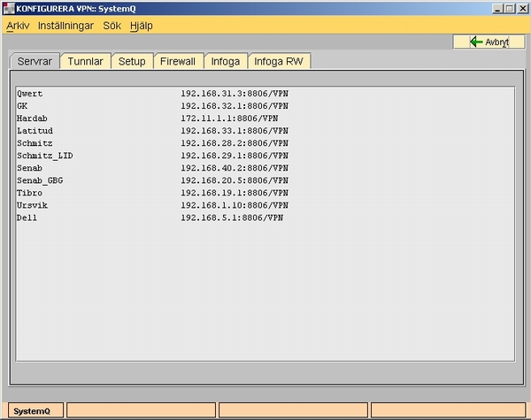Open the Sök menu
This screenshot has width=531, height=420.
click(x=111, y=26)
